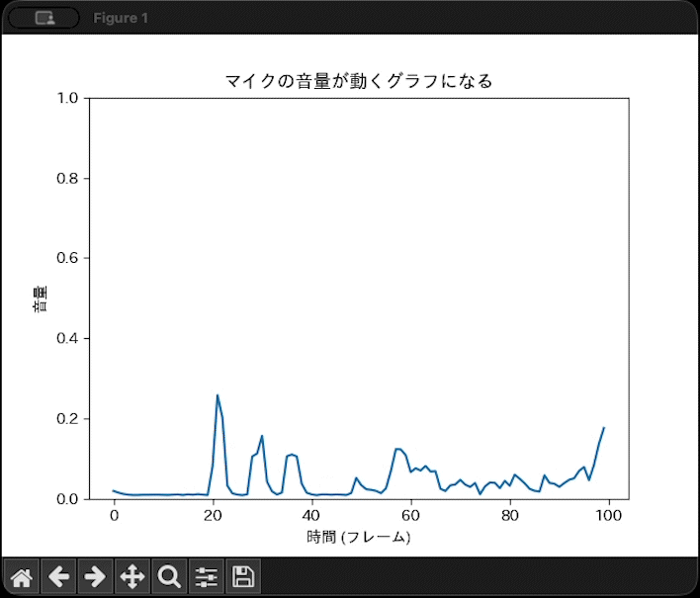Viewport: 700px width, 598px height.
Task: Click the y-axis label 音量
Action: (x=41, y=299)
